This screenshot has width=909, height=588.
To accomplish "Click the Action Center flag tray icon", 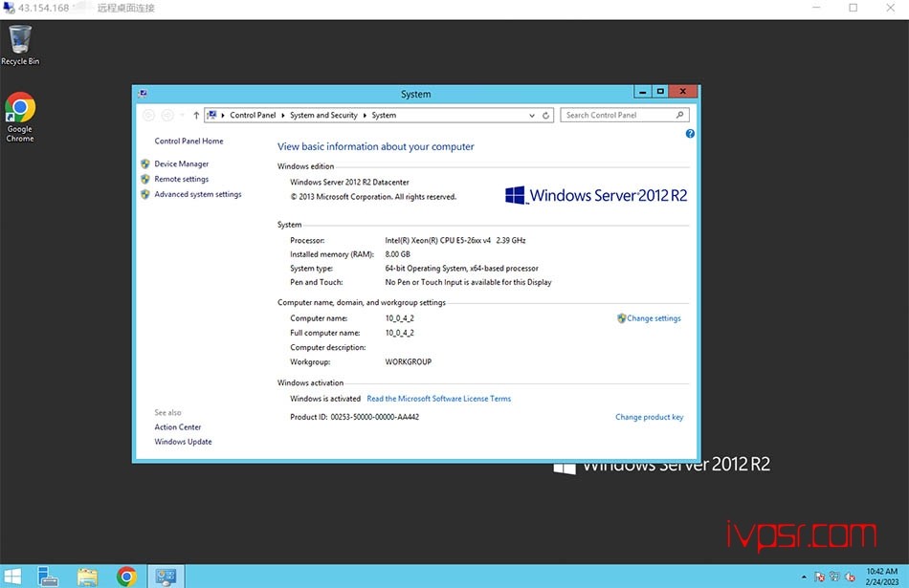I will coord(819,577).
